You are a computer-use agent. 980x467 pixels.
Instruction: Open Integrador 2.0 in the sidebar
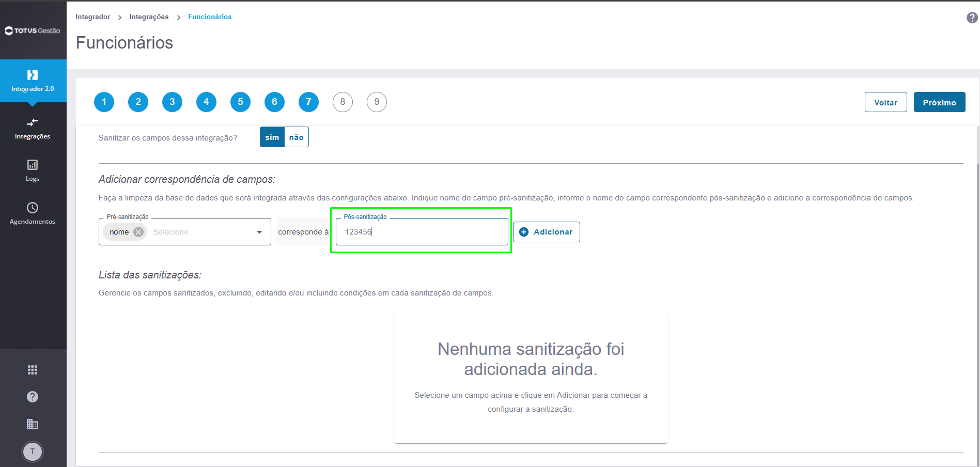point(33,81)
